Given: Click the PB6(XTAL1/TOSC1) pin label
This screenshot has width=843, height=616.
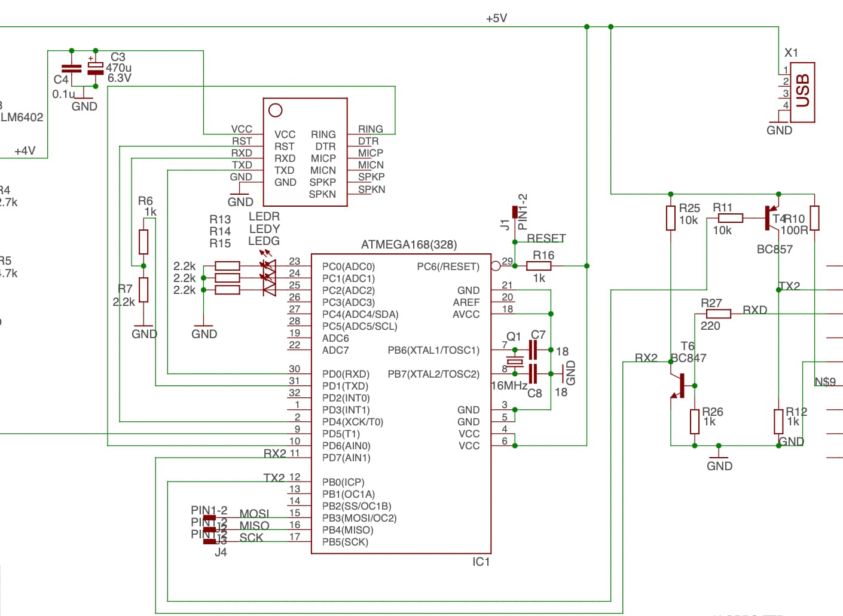Looking at the screenshot, I should click(434, 350).
